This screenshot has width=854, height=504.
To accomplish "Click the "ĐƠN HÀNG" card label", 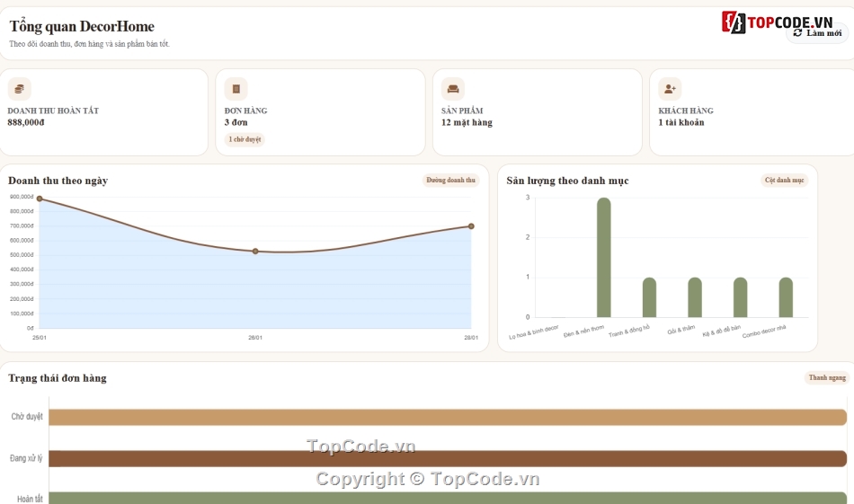I will [x=245, y=111].
